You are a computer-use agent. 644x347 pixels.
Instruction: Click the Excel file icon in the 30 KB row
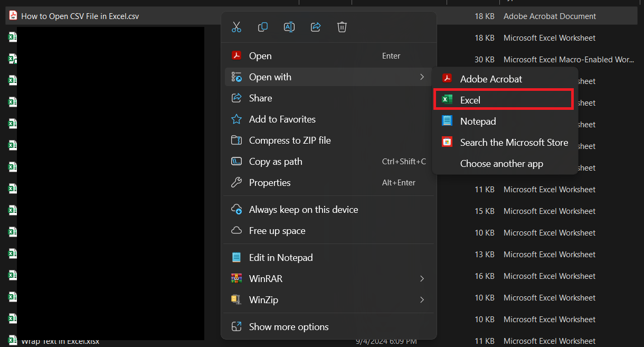coord(13,59)
